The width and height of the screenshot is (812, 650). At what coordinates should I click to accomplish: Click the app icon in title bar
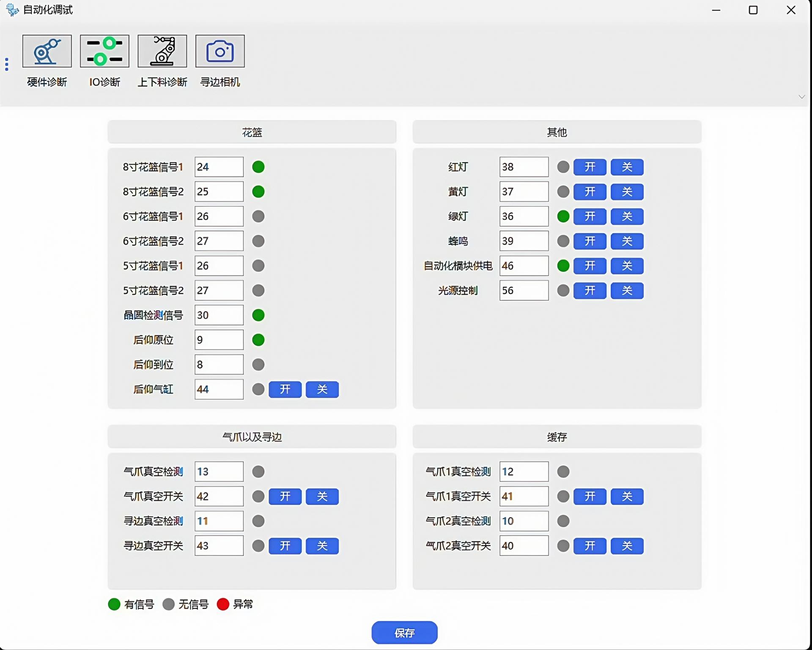click(x=12, y=10)
